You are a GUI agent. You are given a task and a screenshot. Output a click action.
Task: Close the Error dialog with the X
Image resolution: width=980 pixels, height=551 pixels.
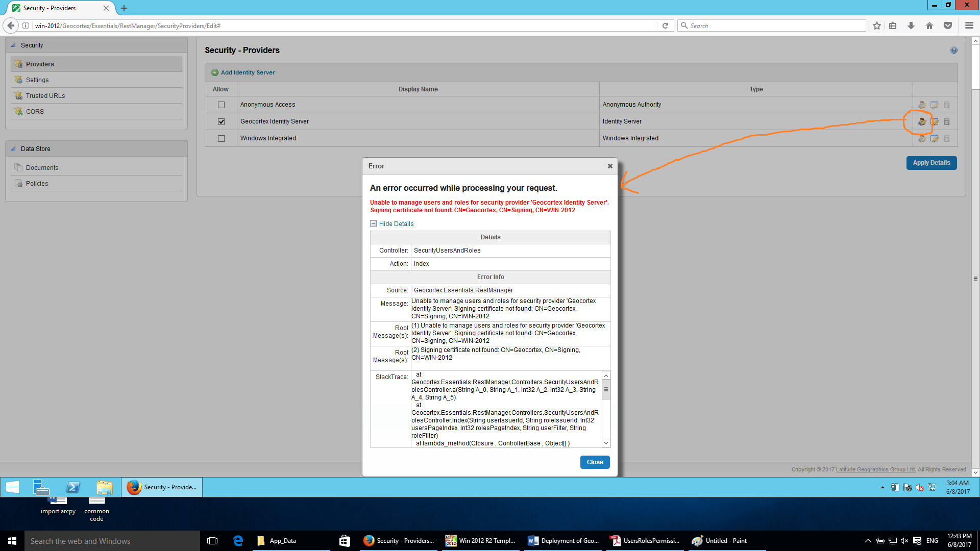(x=610, y=166)
